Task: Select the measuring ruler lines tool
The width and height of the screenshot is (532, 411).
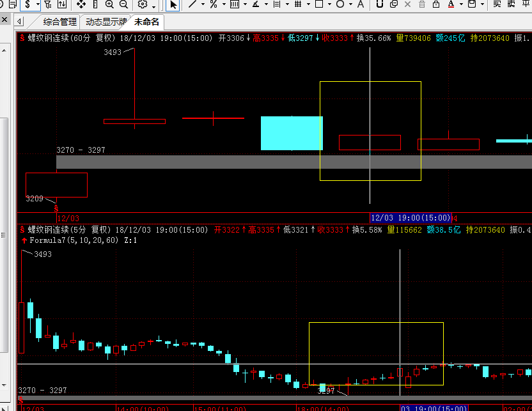Action: [x=277, y=4]
